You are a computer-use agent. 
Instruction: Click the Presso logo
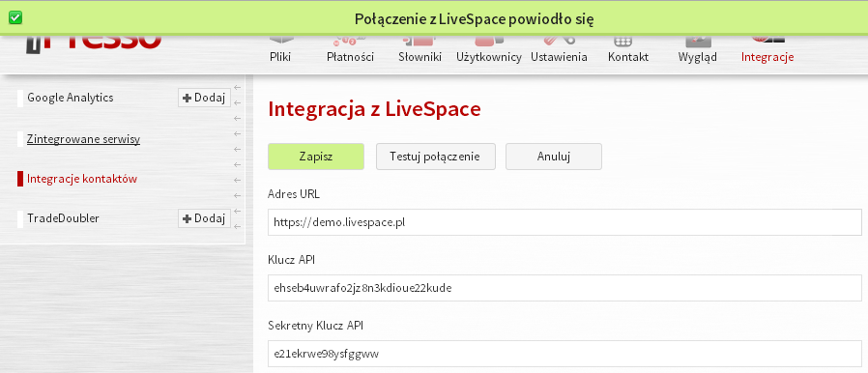click(94, 43)
